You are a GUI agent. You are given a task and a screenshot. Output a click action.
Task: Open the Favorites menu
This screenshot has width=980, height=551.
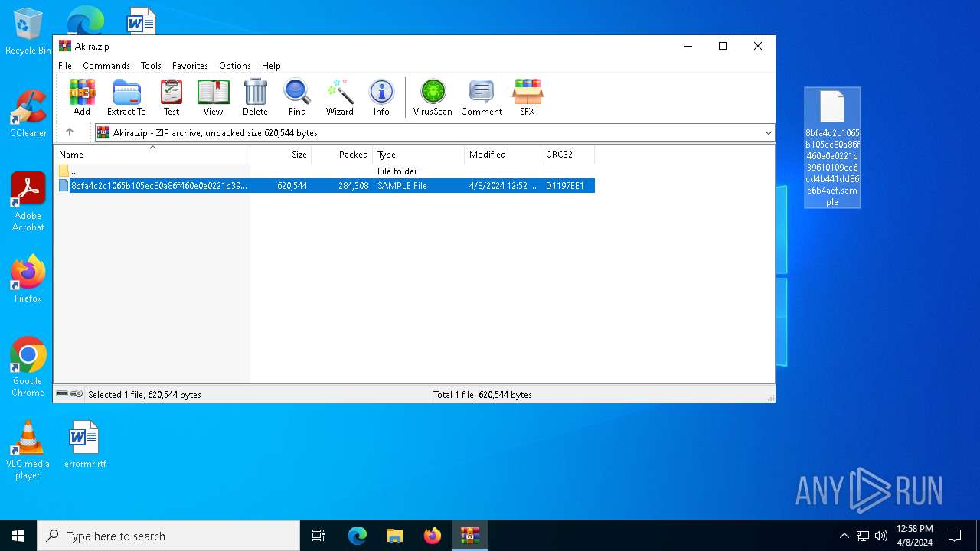pos(190,66)
